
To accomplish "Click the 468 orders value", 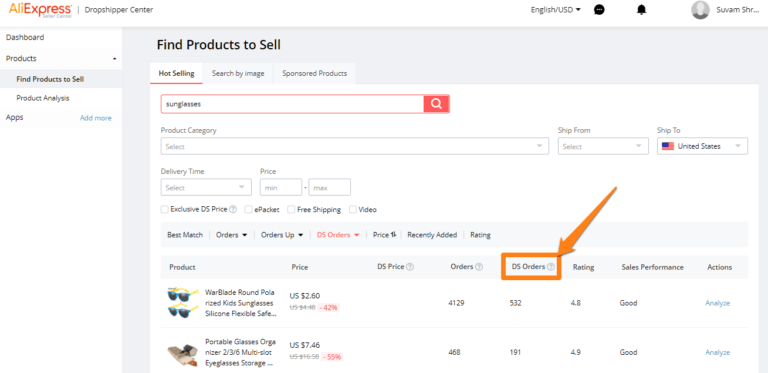I will coord(454,352).
